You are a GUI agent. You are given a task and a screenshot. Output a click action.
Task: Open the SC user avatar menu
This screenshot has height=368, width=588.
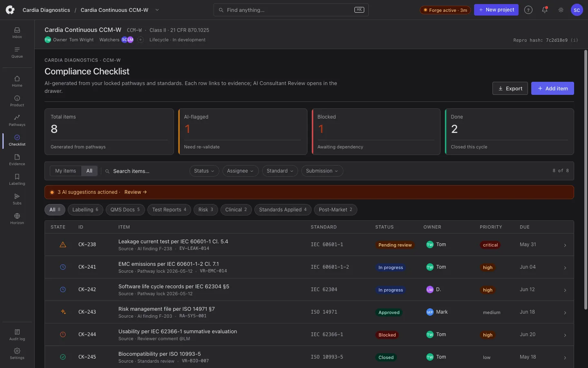coord(577,10)
